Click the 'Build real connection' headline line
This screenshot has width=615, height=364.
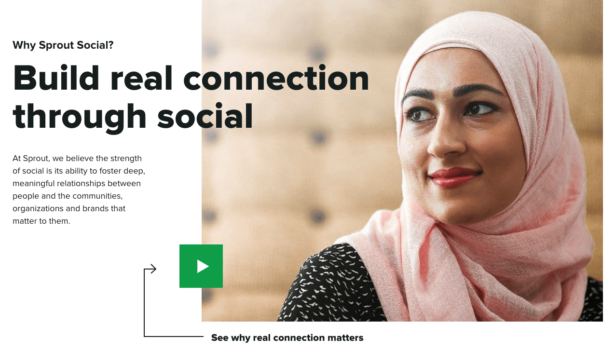click(191, 78)
